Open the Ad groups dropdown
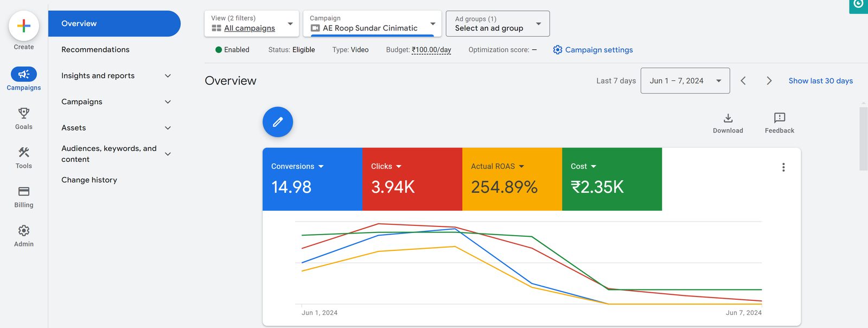 tap(497, 23)
